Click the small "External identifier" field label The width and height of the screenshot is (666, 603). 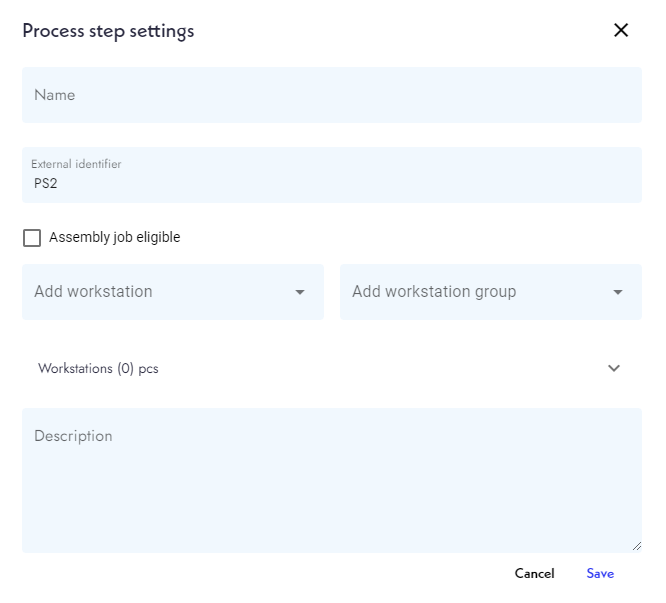coord(76,164)
